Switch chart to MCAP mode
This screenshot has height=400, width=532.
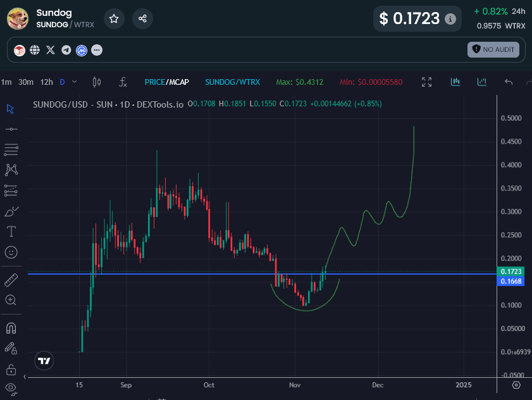(179, 82)
